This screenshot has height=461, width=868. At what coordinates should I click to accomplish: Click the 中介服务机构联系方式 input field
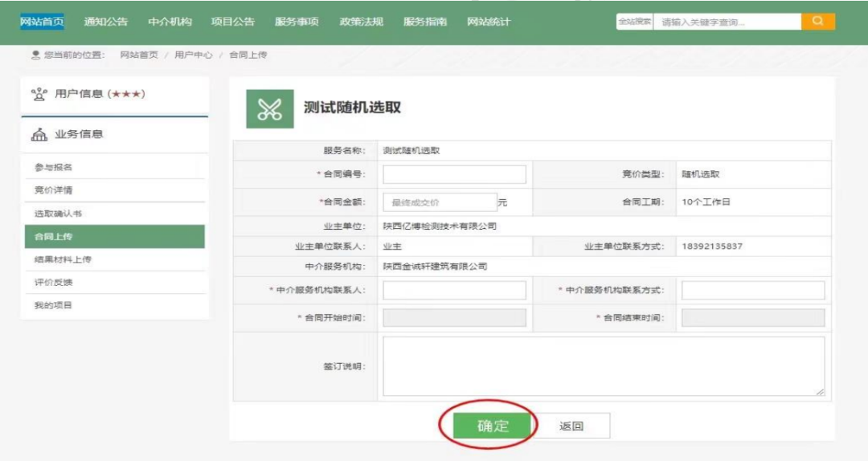click(753, 290)
